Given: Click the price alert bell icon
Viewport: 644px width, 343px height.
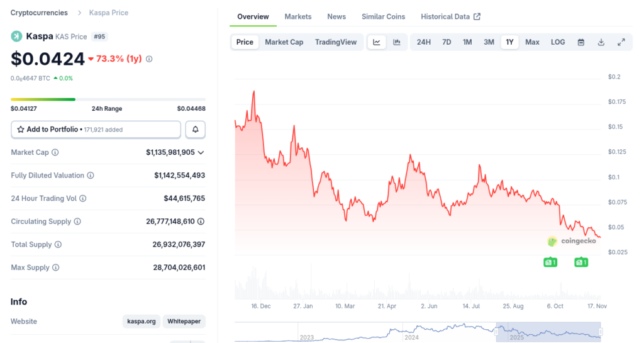Looking at the screenshot, I should (196, 129).
